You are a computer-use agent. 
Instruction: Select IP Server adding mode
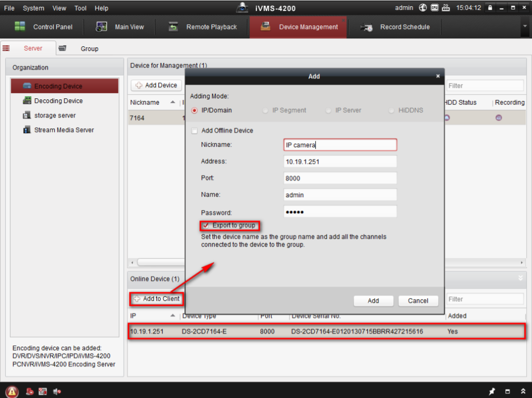pos(328,110)
